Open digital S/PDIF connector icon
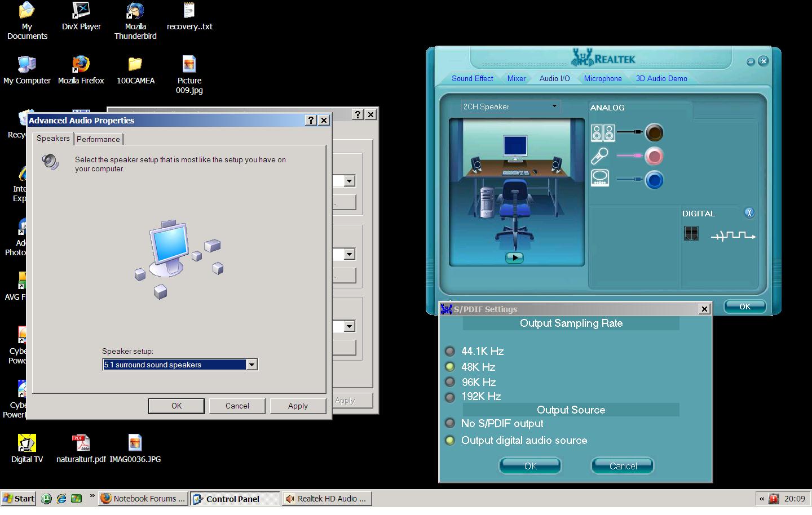Image resolution: width=812 pixels, height=515 pixels. pos(691,233)
